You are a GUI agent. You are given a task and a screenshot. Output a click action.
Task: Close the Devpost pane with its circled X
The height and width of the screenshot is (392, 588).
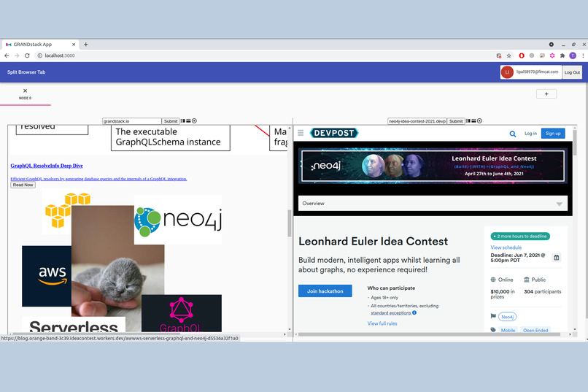click(479, 120)
